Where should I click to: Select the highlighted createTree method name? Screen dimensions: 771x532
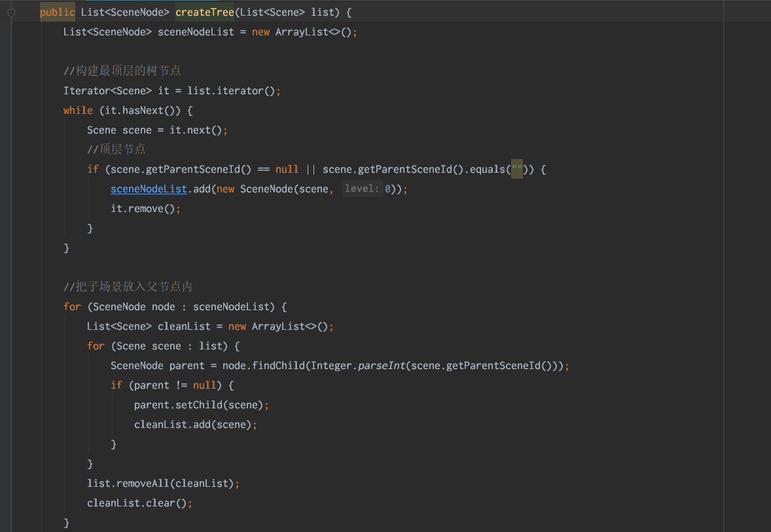click(x=205, y=12)
